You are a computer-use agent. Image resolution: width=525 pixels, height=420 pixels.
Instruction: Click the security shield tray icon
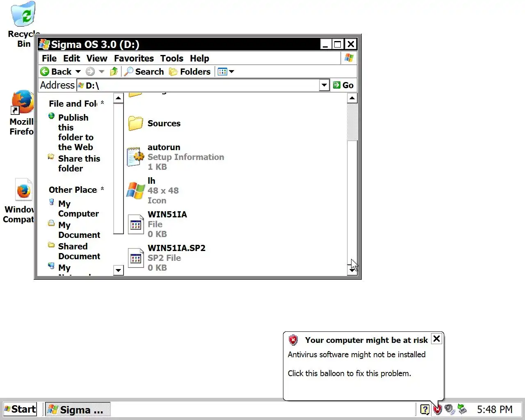click(438, 409)
